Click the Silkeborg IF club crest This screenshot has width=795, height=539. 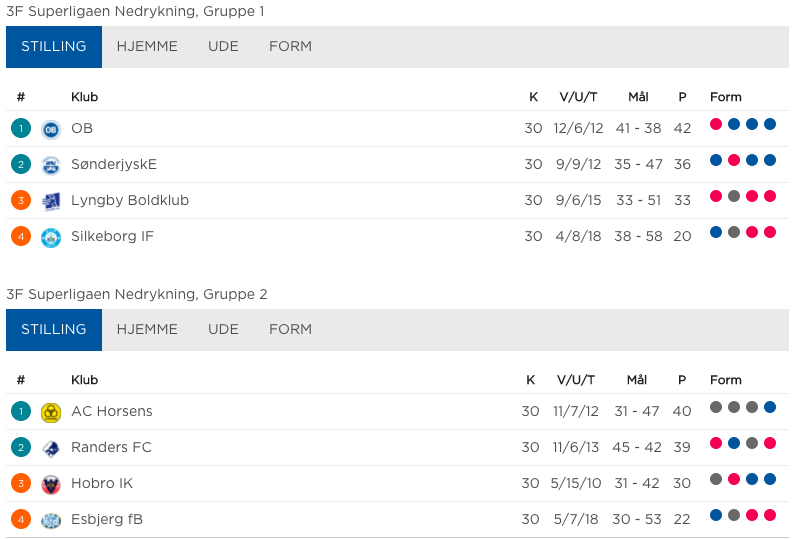click(x=51, y=237)
